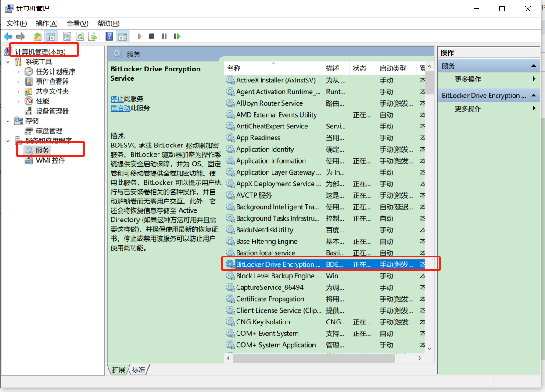Sort services by 启动类型 column header

click(x=392, y=68)
